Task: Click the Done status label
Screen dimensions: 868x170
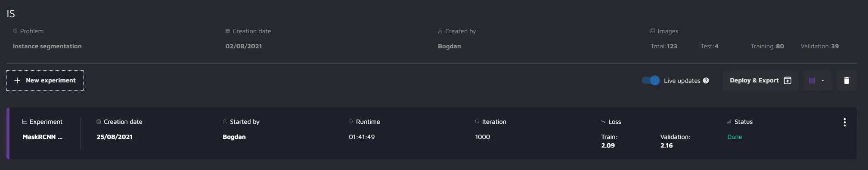Action: coord(735,137)
